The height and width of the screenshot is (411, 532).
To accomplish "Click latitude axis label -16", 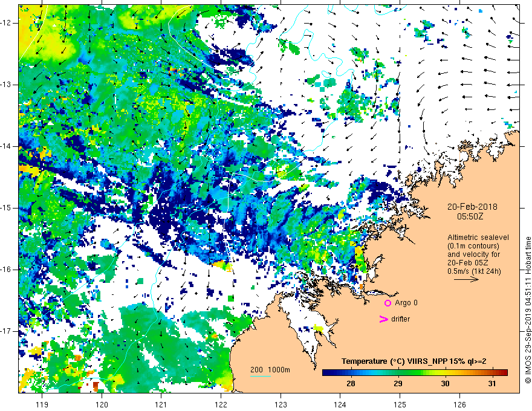I will [x=6, y=270].
